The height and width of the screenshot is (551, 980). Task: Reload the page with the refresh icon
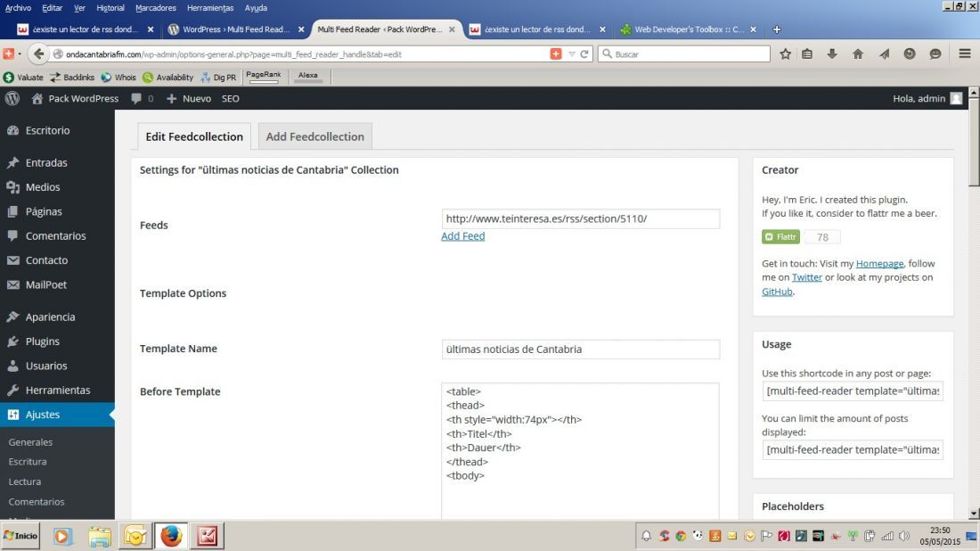click(584, 54)
